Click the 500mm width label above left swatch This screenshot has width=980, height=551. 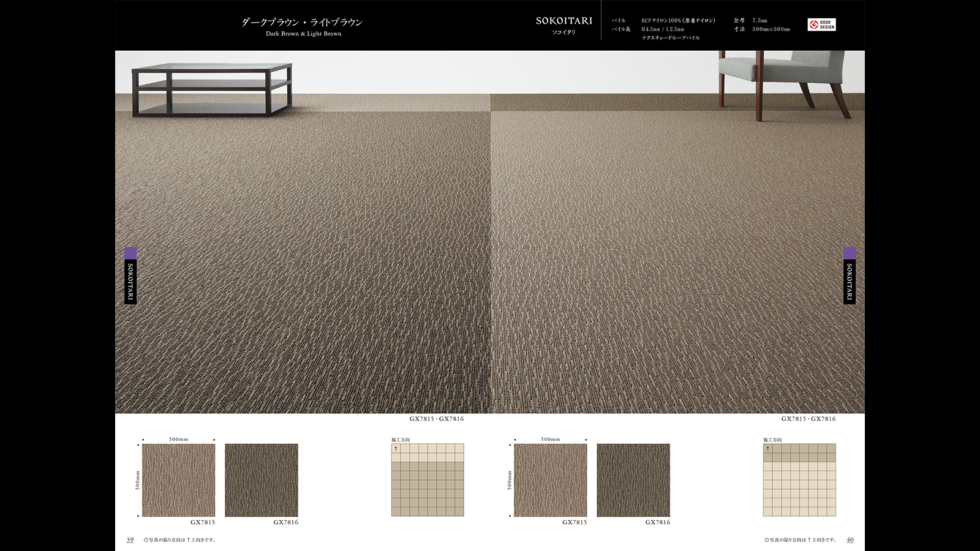(x=179, y=439)
